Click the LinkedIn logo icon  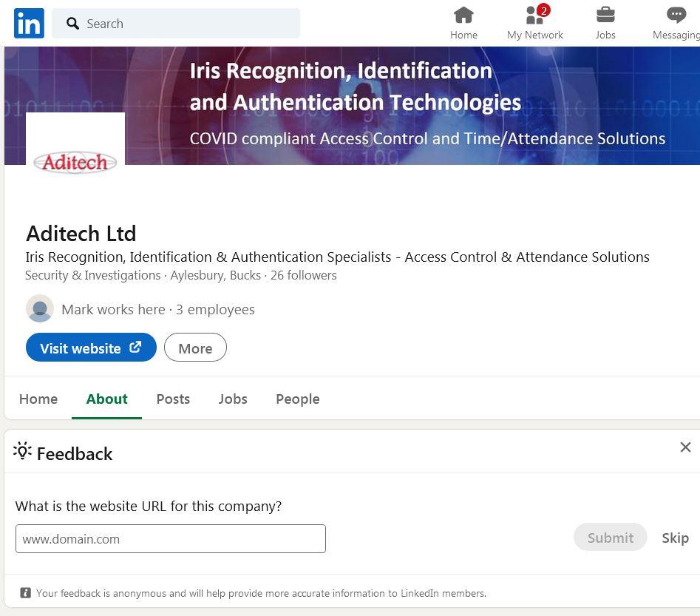coord(29,23)
